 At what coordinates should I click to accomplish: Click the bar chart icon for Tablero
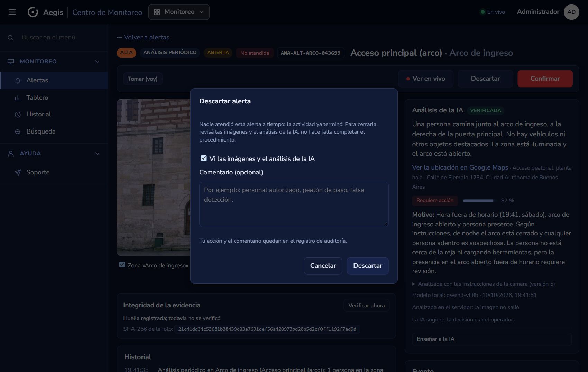(18, 98)
